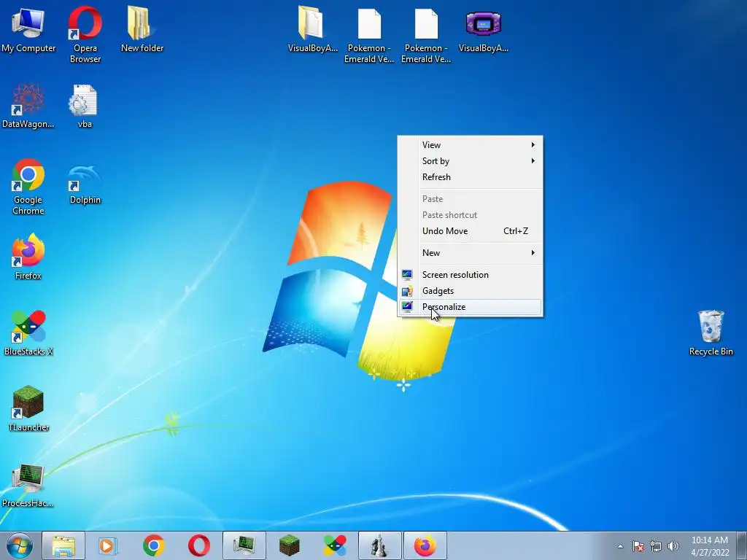
Task: Choose Personalize in the context menu
Action: point(471,307)
